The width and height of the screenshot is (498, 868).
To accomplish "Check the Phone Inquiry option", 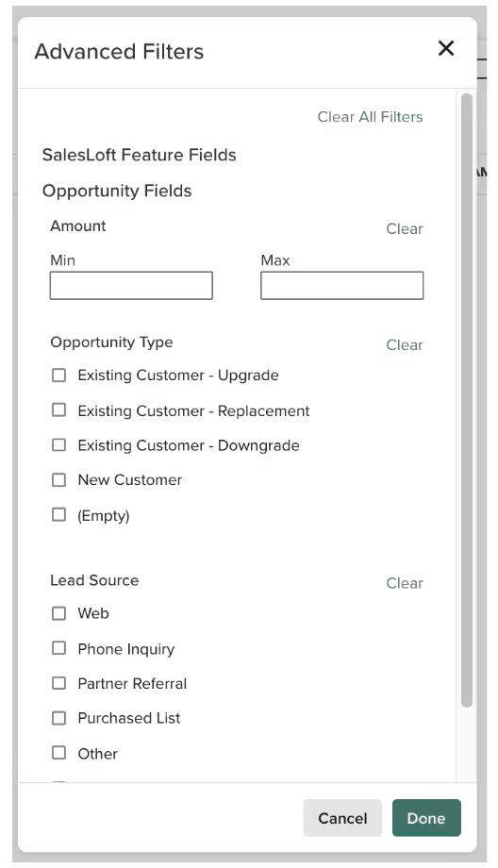I will pyautogui.click(x=58, y=648).
